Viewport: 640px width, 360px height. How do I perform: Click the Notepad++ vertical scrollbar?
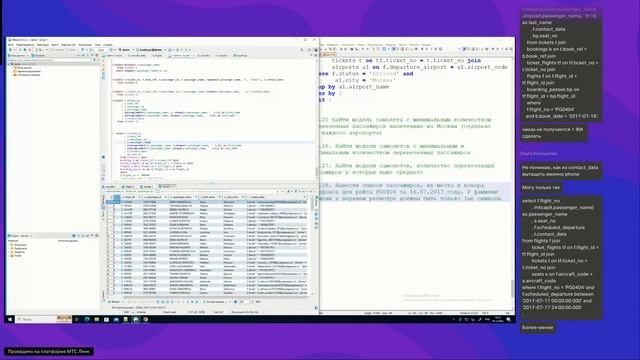(x=513, y=288)
